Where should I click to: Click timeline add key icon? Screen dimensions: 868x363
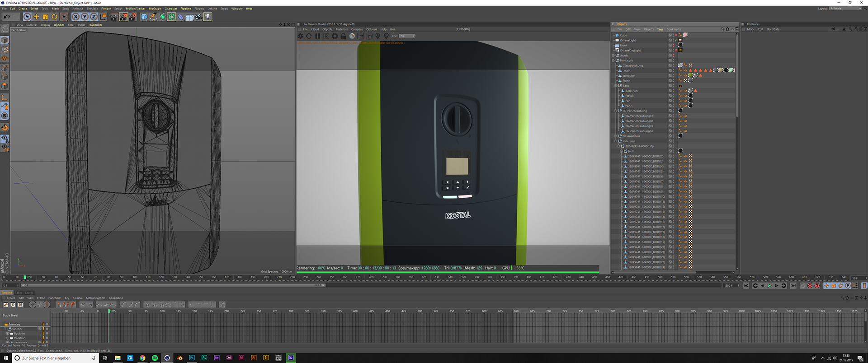pos(60,305)
